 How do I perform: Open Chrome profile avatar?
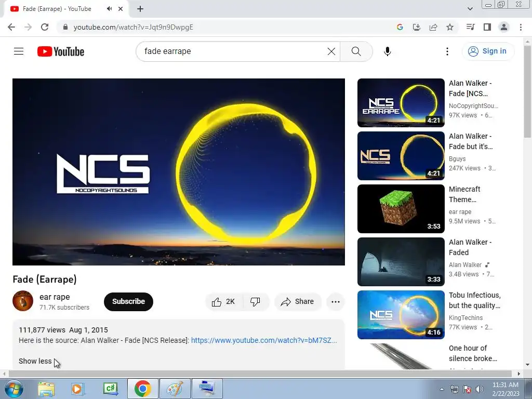504,27
